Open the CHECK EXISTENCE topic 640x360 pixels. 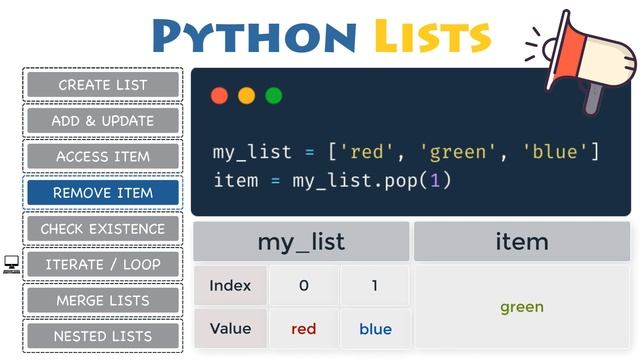click(103, 229)
